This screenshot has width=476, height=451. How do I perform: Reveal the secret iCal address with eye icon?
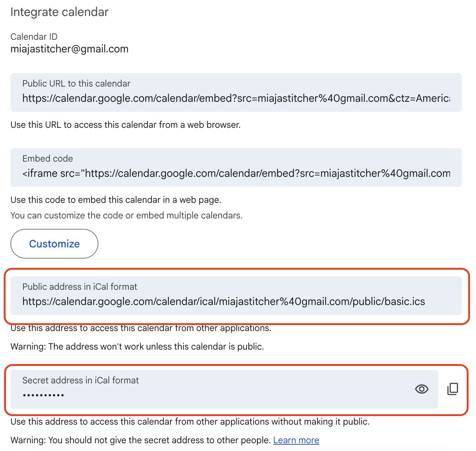coord(421,389)
